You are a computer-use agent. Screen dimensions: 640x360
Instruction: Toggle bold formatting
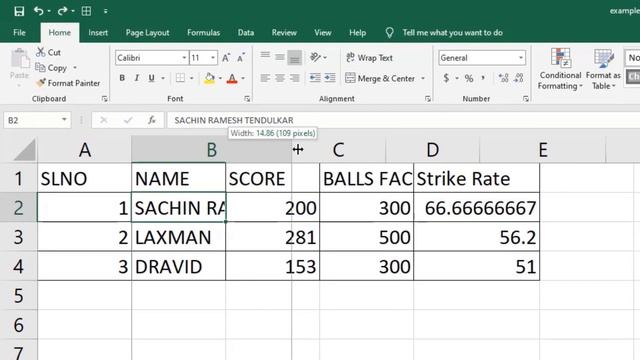[122, 78]
